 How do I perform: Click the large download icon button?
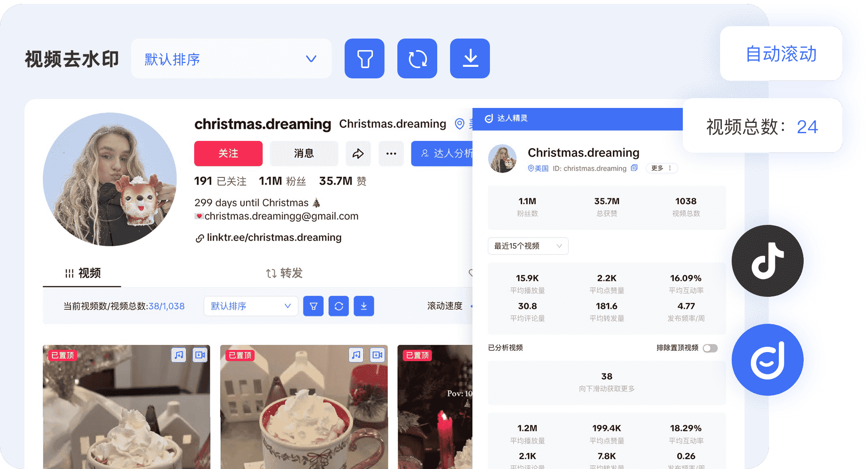tap(470, 59)
